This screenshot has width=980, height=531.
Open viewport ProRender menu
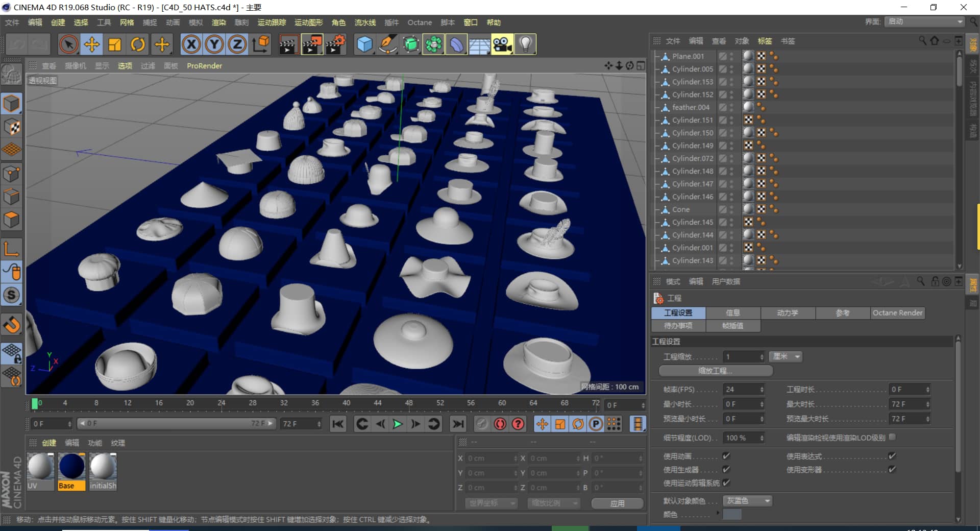tap(204, 66)
